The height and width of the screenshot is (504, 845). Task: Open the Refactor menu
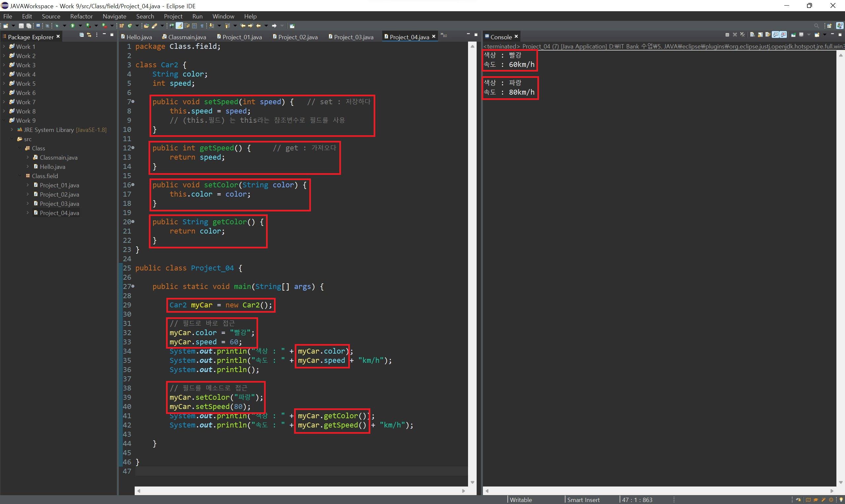point(81,16)
